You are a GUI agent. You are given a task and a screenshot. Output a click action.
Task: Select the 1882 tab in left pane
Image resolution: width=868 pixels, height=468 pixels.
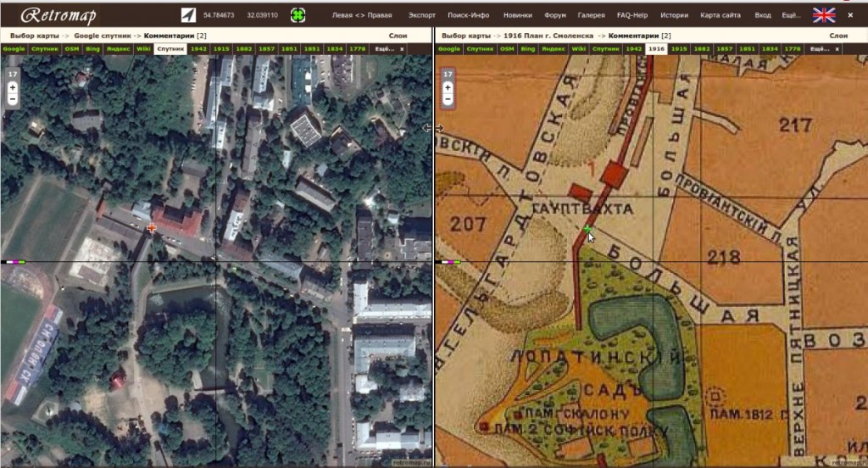pyautogui.click(x=244, y=48)
